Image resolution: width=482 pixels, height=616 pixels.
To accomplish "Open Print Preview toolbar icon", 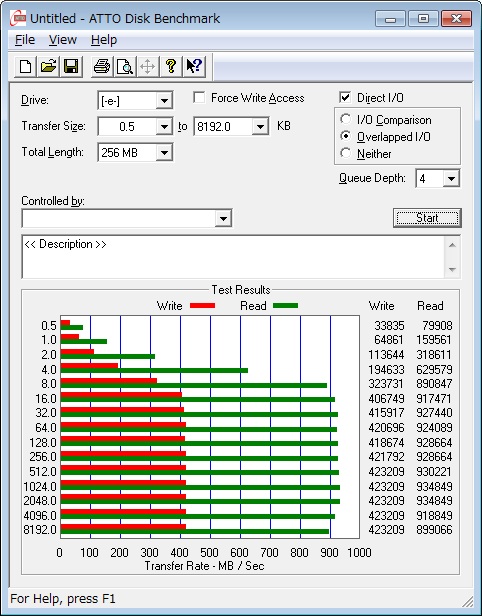I will [x=125, y=66].
